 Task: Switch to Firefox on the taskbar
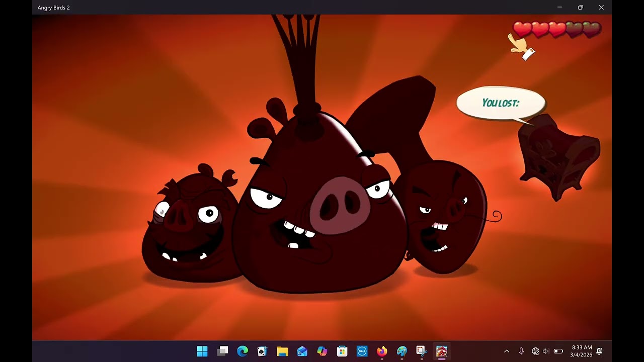[x=382, y=351]
